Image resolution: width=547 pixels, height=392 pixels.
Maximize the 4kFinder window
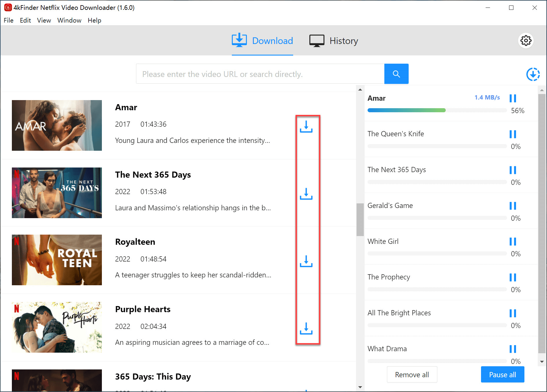[x=511, y=8]
